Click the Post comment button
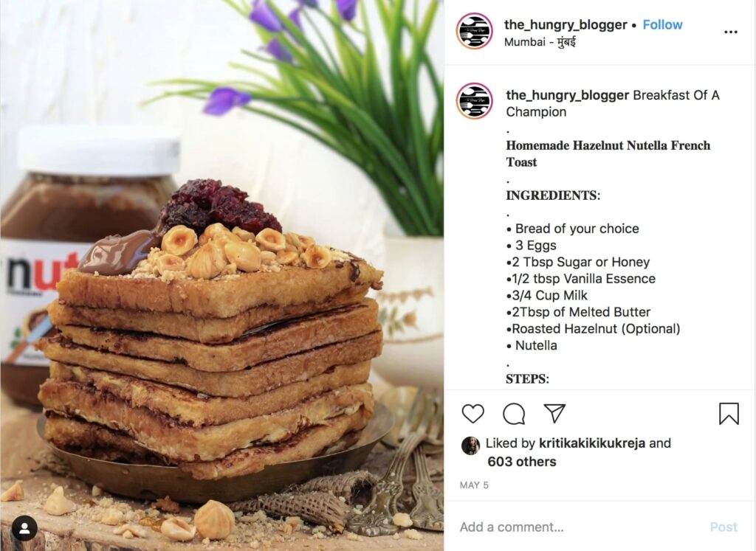The width and height of the screenshot is (756, 551). 724,527
